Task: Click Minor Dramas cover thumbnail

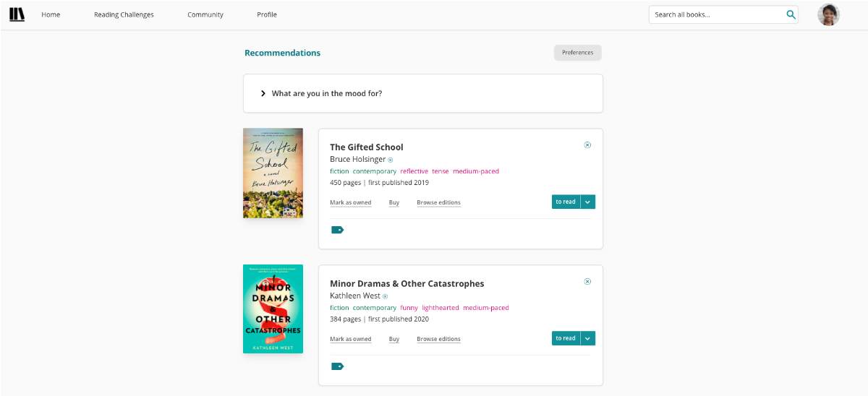Action: coord(273,309)
